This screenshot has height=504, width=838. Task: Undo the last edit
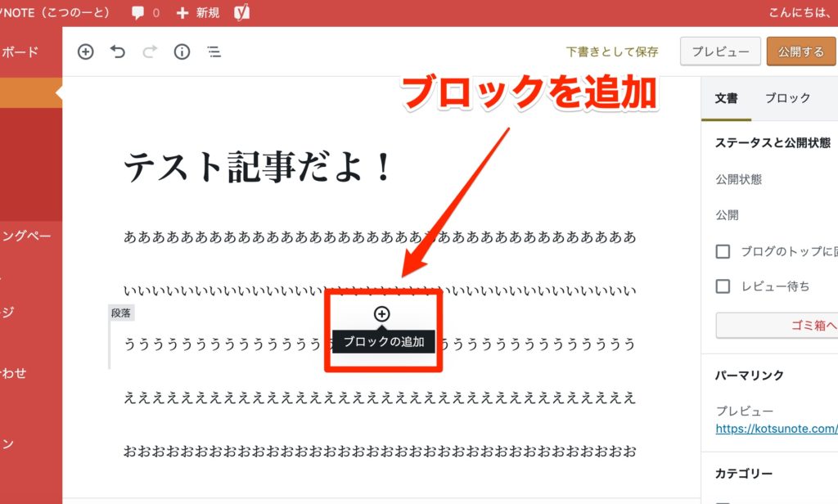point(118,52)
